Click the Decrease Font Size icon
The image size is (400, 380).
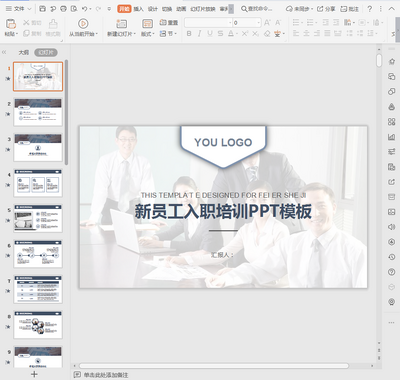click(278, 23)
